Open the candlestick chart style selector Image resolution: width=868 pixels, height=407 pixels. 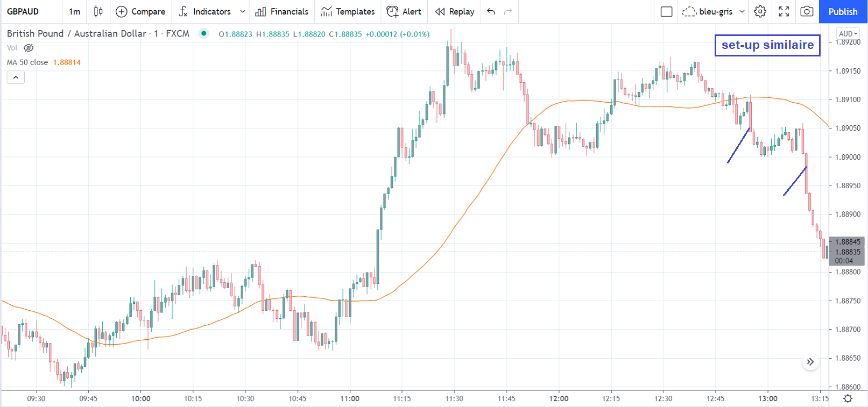98,11
